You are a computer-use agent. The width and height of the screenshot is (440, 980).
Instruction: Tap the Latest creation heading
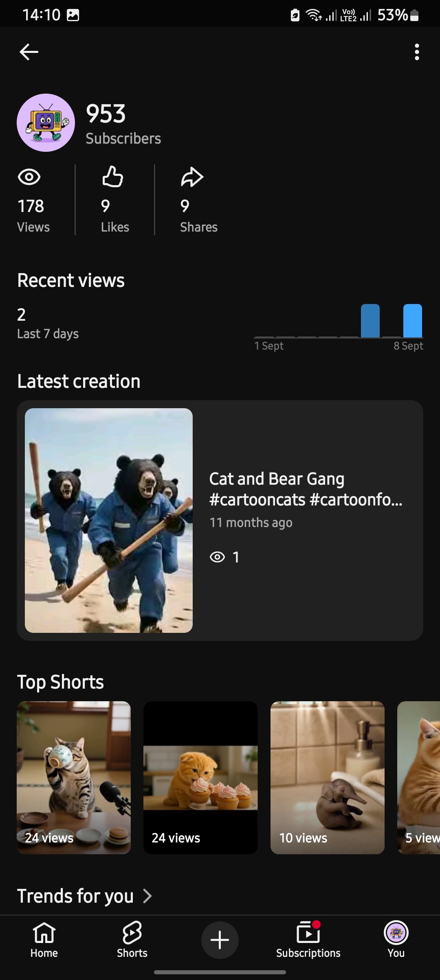(x=79, y=381)
